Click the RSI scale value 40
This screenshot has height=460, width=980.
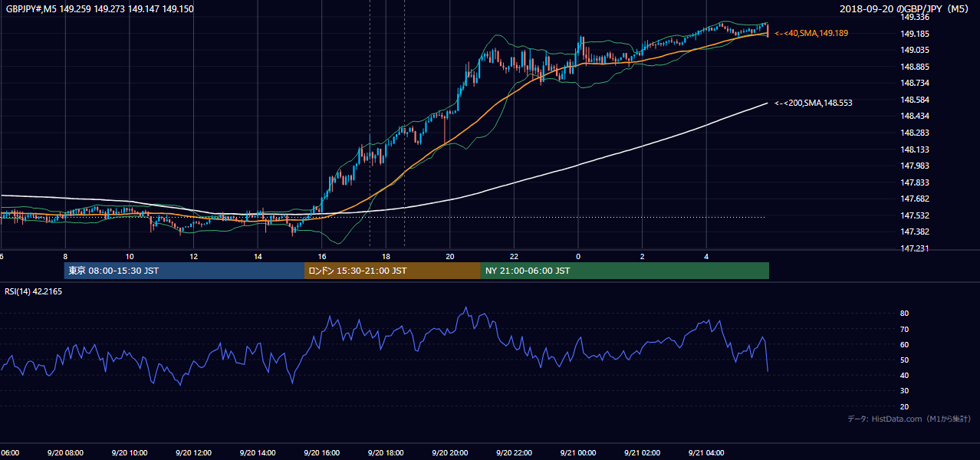coord(905,375)
